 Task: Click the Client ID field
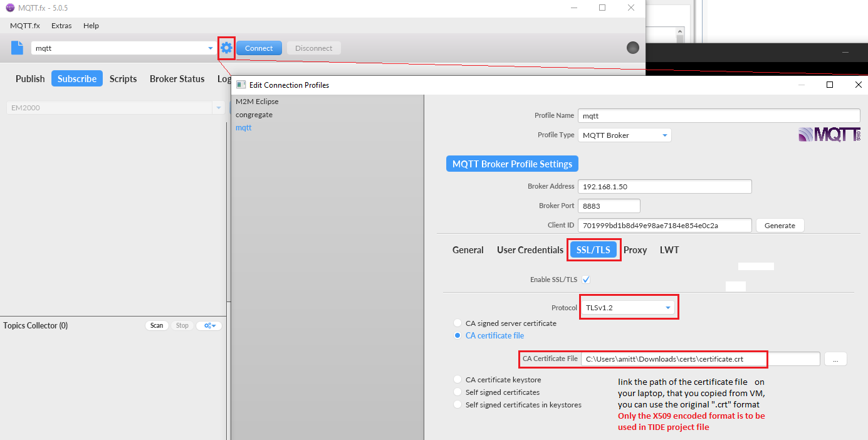tap(665, 225)
